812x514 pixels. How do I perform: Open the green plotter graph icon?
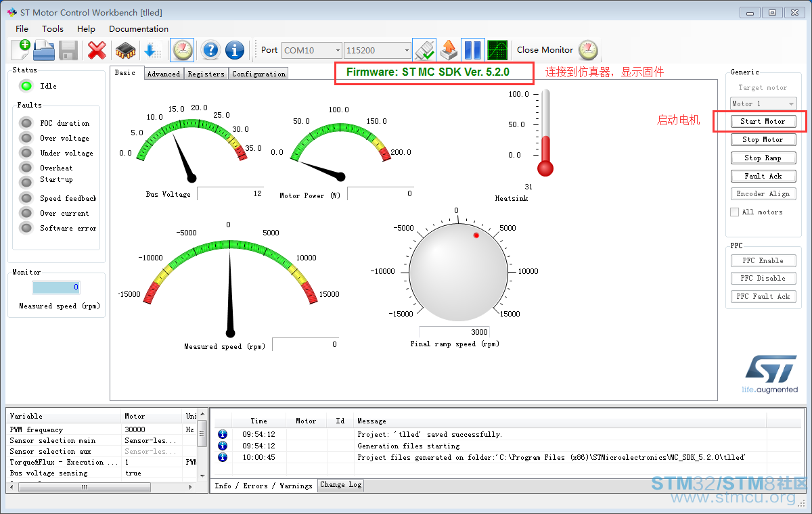coord(497,50)
